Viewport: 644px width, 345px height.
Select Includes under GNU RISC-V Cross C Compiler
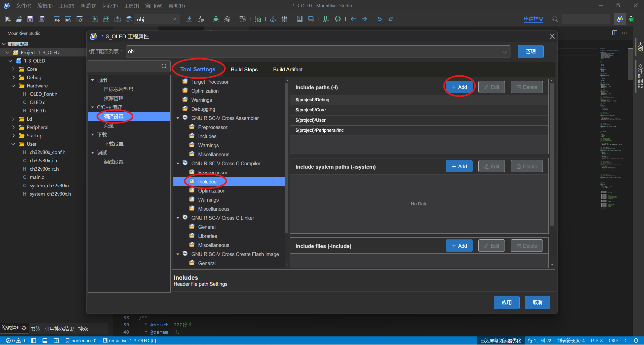229,182
